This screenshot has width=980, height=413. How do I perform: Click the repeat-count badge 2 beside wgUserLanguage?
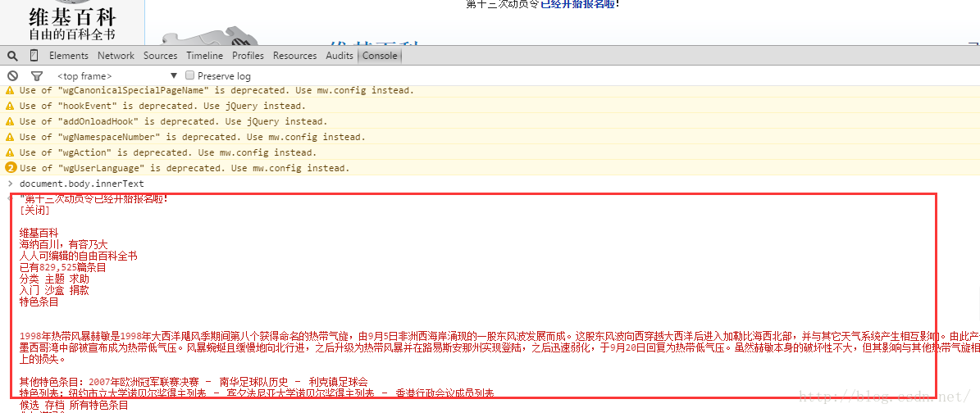point(10,168)
